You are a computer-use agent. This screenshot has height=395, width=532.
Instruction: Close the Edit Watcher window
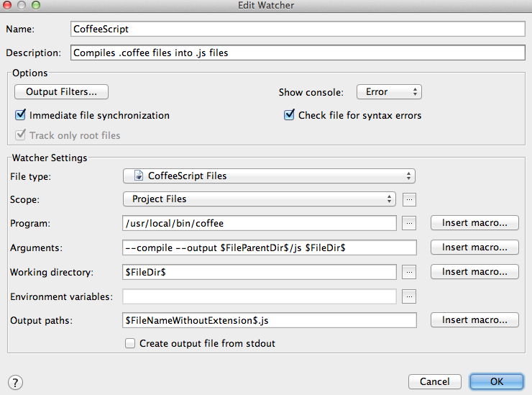pos(7,5)
